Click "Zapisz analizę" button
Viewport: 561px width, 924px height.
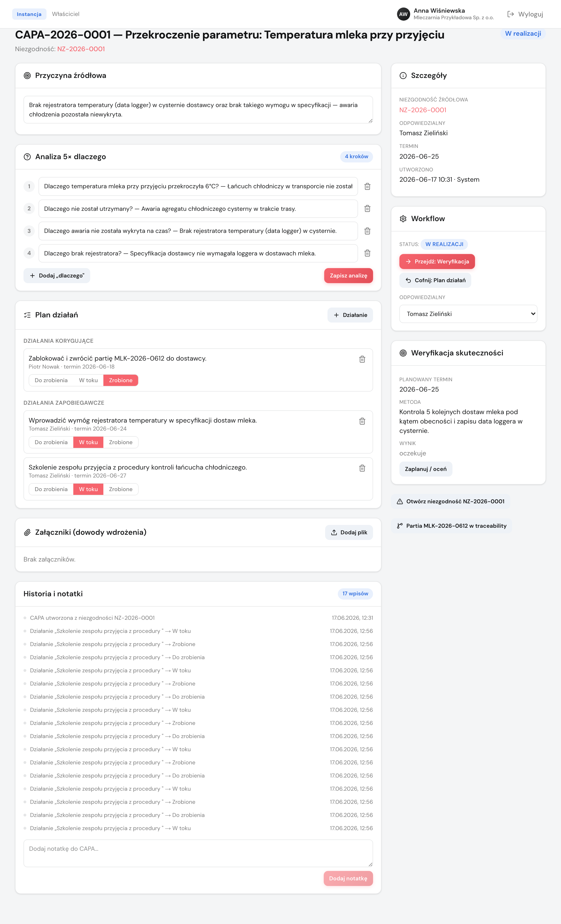348,276
